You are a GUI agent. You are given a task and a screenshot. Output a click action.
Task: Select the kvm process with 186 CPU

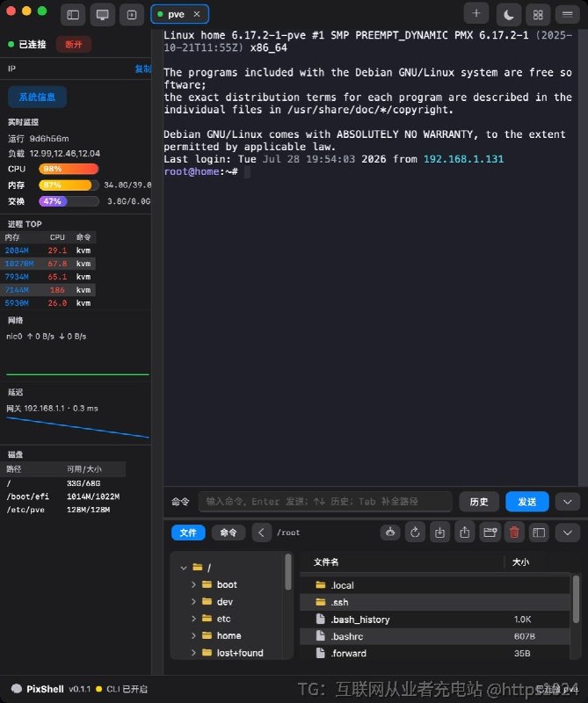point(48,290)
